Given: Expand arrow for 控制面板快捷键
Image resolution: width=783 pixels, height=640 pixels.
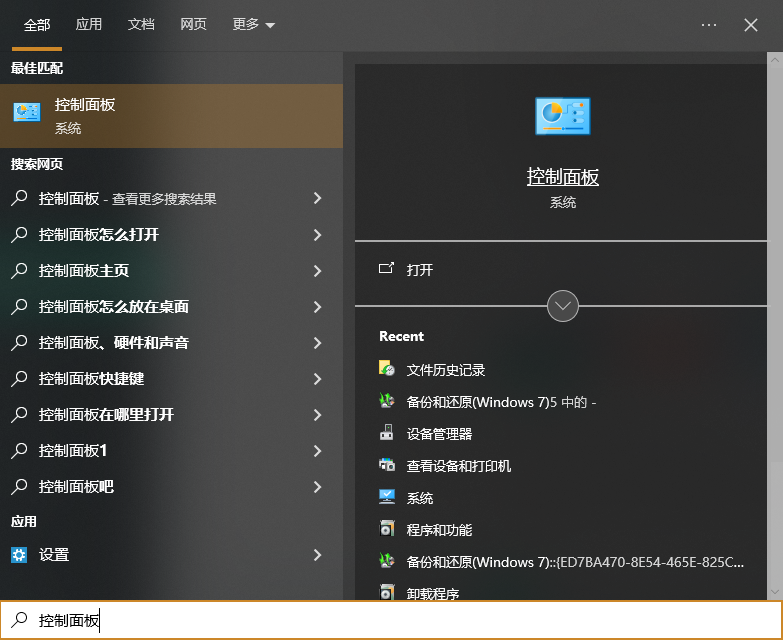Looking at the screenshot, I should coord(317,379).
